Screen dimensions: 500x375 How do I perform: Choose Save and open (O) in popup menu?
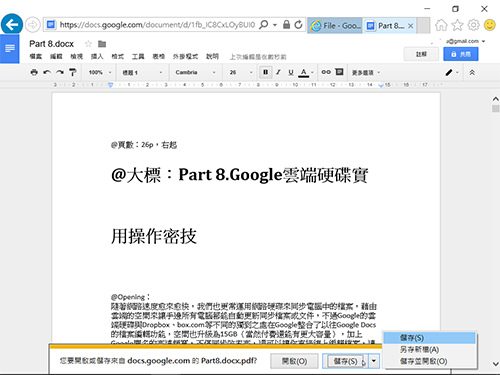coord(429,361)
